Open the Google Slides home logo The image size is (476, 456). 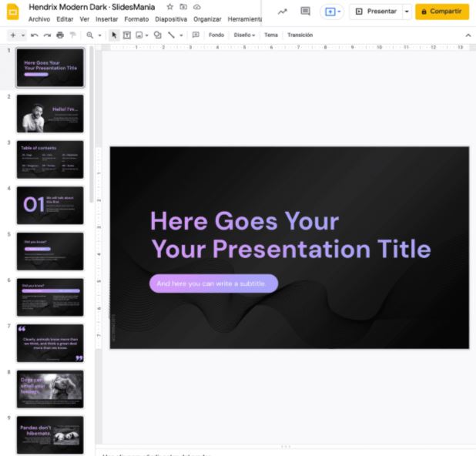point(13,12)
